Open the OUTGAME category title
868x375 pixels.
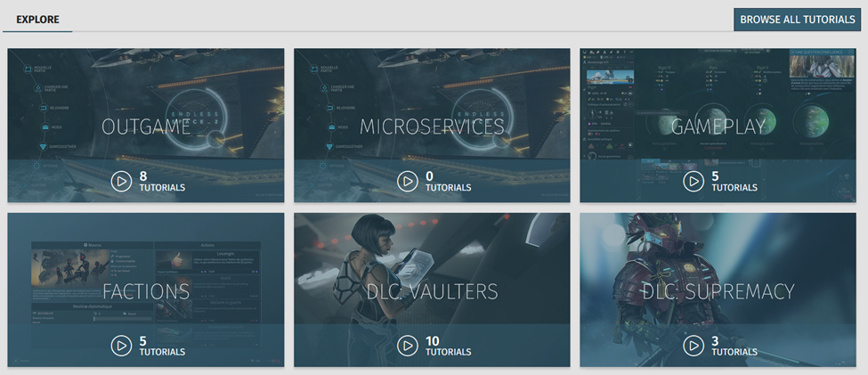click(x=146, y=126)
